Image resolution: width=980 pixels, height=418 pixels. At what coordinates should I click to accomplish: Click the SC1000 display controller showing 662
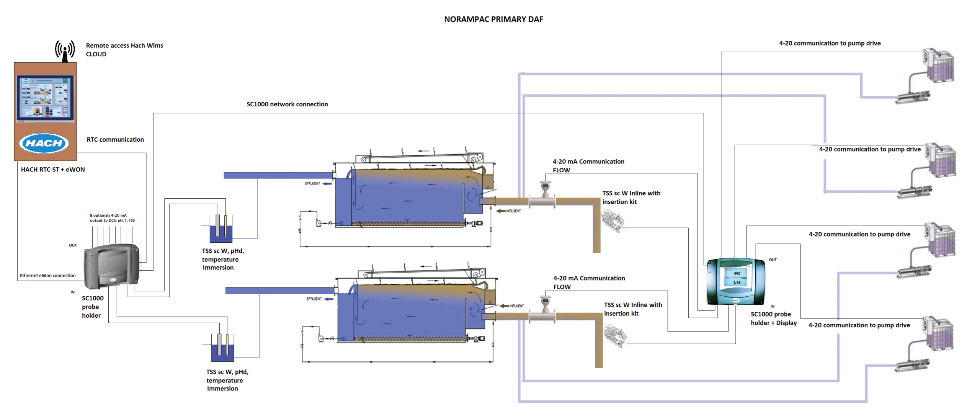tap(735, 281)
